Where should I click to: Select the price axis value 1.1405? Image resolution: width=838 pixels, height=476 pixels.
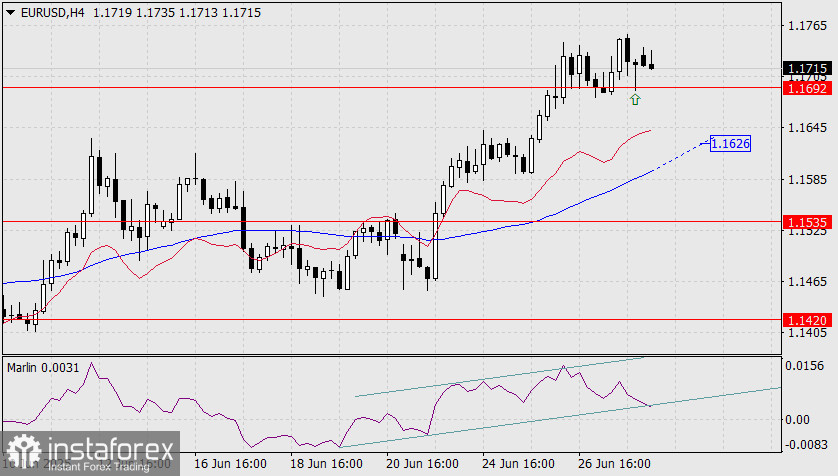tap(807, 333)
